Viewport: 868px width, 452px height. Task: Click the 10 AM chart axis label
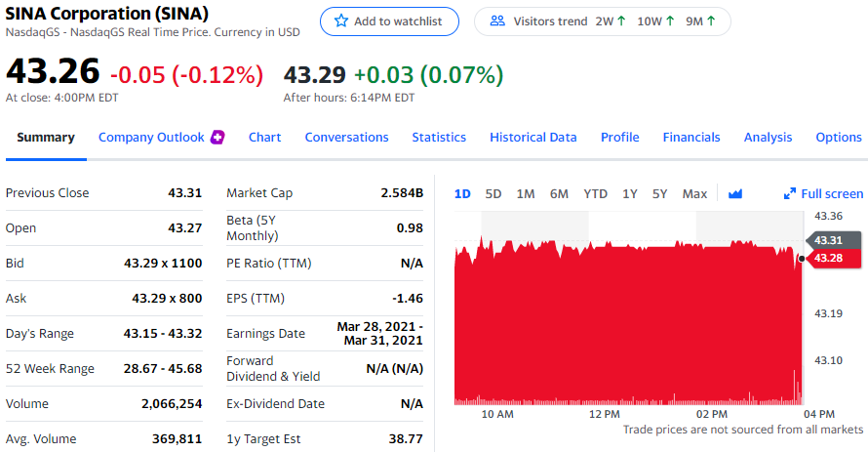point(497,414)
